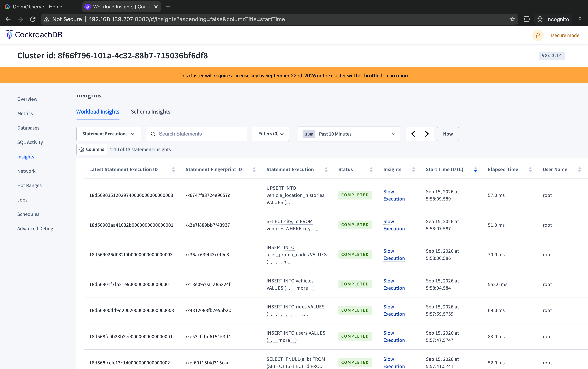Sort by Statement Execution arrows
The height and width of the screenshot is (369, 588).
326,170
